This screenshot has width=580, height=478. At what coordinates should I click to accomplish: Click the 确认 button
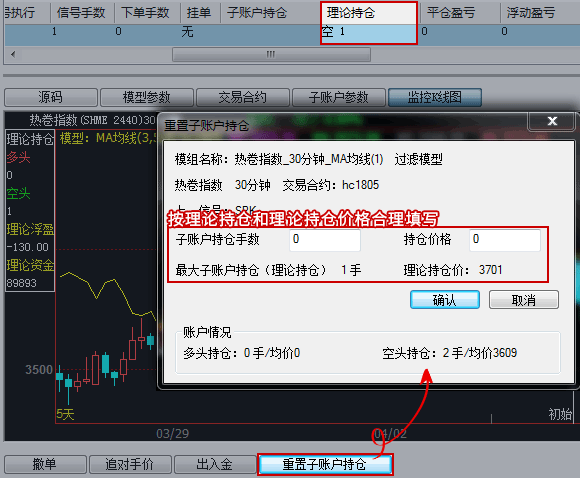click(x=445, y=300)
